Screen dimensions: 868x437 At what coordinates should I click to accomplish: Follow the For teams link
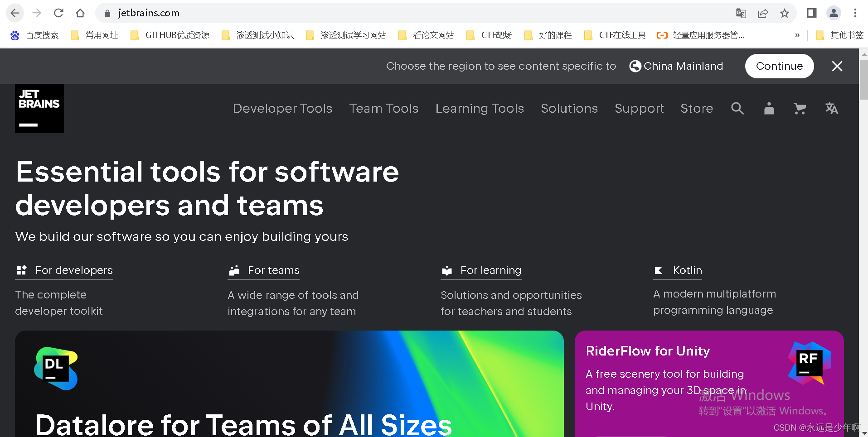click(273, 270)
